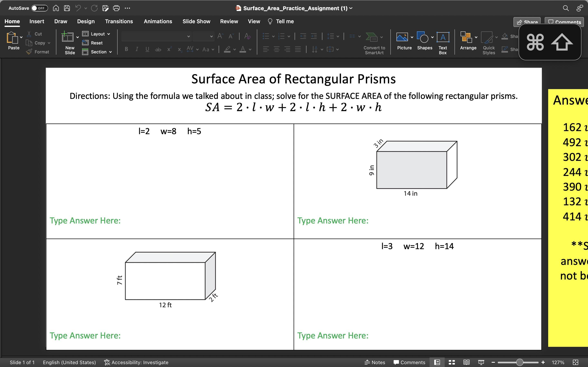Click the Home icon in title bar
Viewport: 588px width, 367px height.
click(x=56, y=8)
